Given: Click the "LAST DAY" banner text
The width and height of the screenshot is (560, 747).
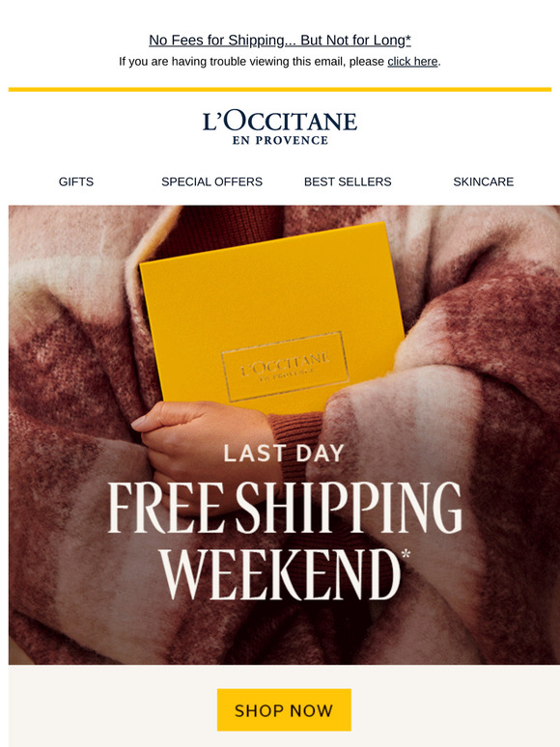Looking at the screenshot, I should pos(284,453).
